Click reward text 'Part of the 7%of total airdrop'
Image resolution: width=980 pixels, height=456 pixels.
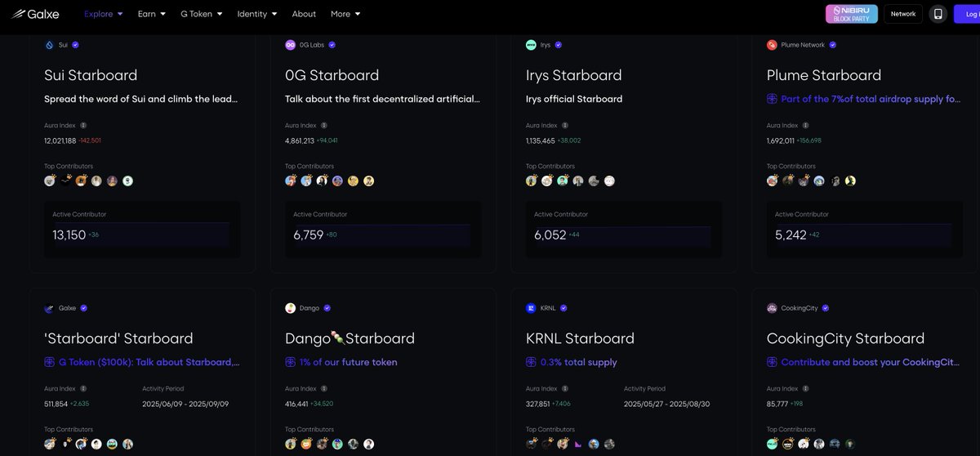pos(871,99)
